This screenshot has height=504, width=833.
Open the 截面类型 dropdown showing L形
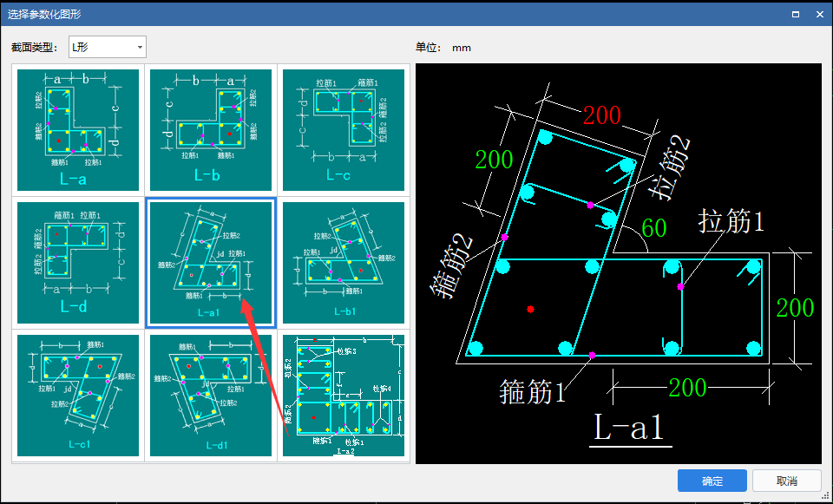tap(108, 47)
